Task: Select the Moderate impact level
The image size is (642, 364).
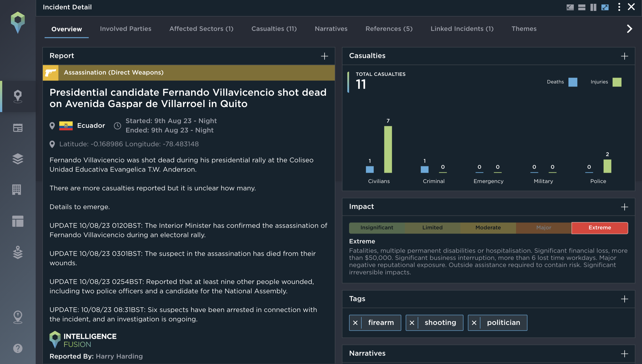Action: click(x=488, y=228)
